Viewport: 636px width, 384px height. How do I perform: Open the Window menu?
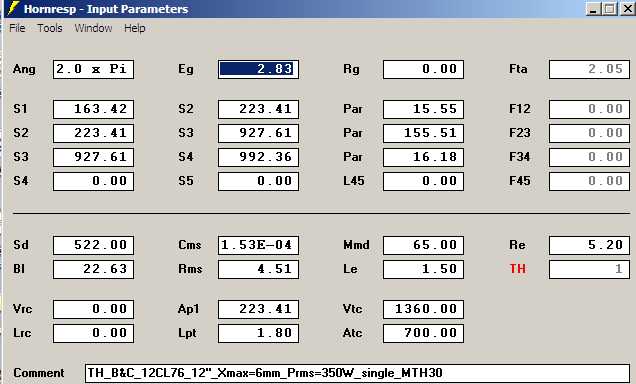(x=93, y=28)
